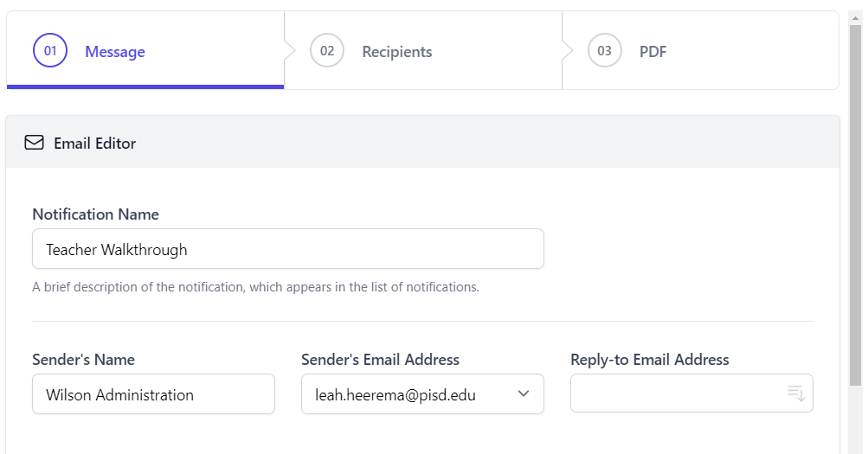The height and width of the screenshot is (454, 868).
Task: Go to the Recipients step tab
Action: point(423,50)
